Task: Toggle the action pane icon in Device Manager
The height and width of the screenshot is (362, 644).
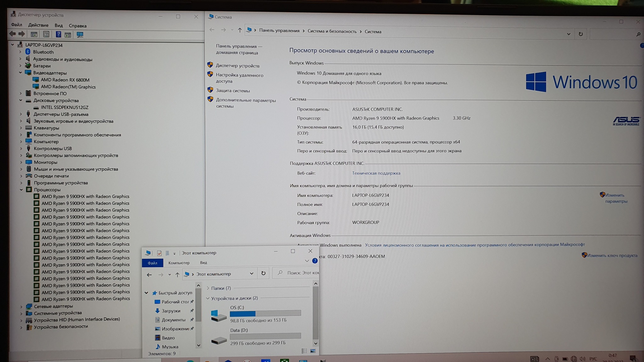Action: (68, 35)
